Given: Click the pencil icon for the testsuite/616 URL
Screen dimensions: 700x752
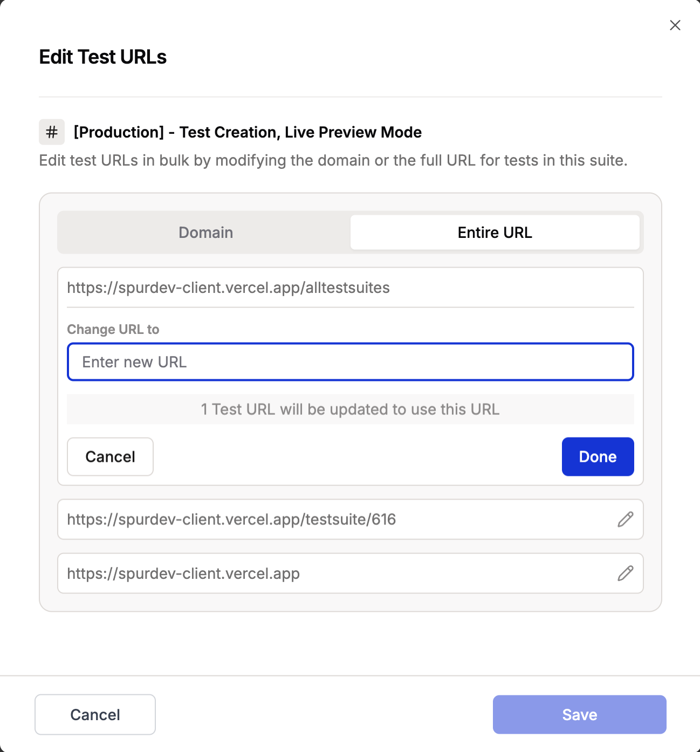Looking at the screenshot, I should click(x=625, y=519).
